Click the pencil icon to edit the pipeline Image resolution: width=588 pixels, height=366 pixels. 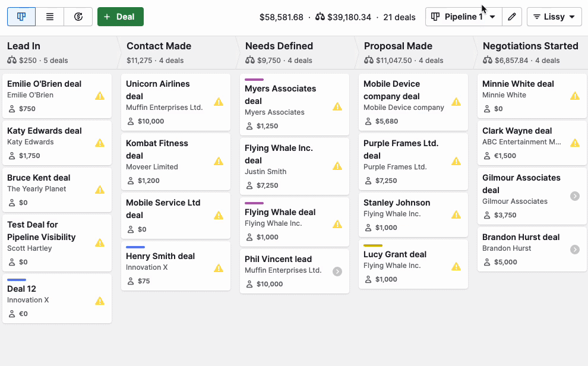(x=512, y=17)
